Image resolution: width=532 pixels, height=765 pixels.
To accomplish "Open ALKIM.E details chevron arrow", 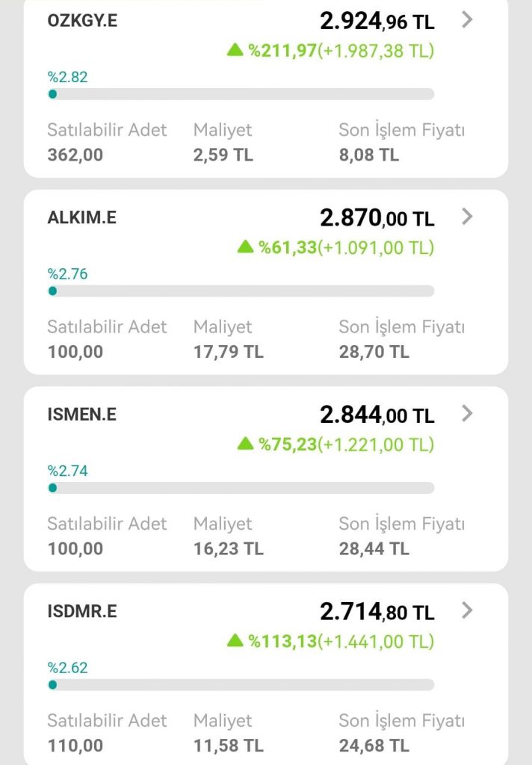I will 468,217.
